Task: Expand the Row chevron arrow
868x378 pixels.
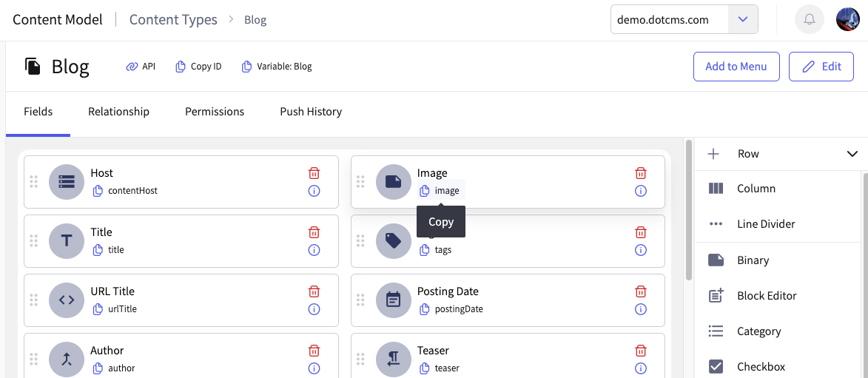Action: tap(851, 154)
